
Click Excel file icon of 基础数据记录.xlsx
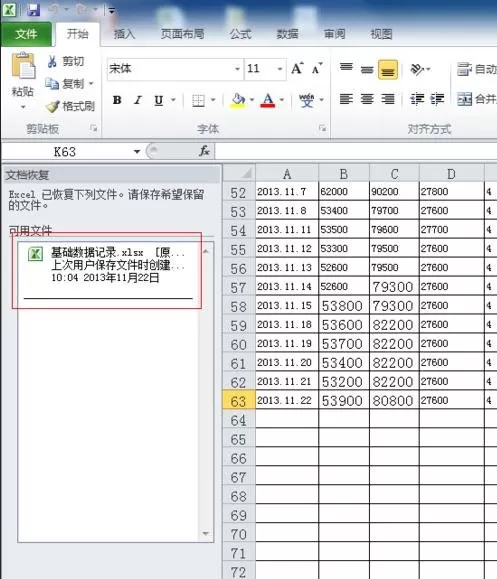pos(35,254)
